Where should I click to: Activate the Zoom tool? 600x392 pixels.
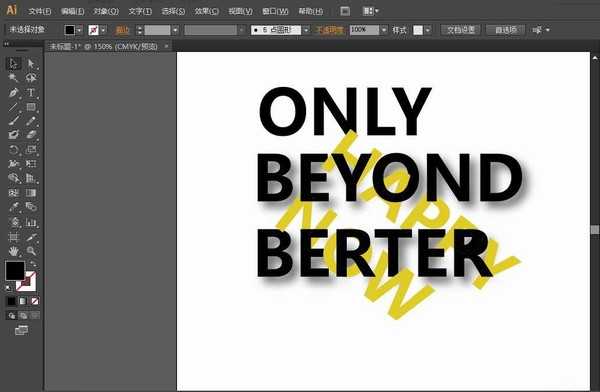click(31, 251)
